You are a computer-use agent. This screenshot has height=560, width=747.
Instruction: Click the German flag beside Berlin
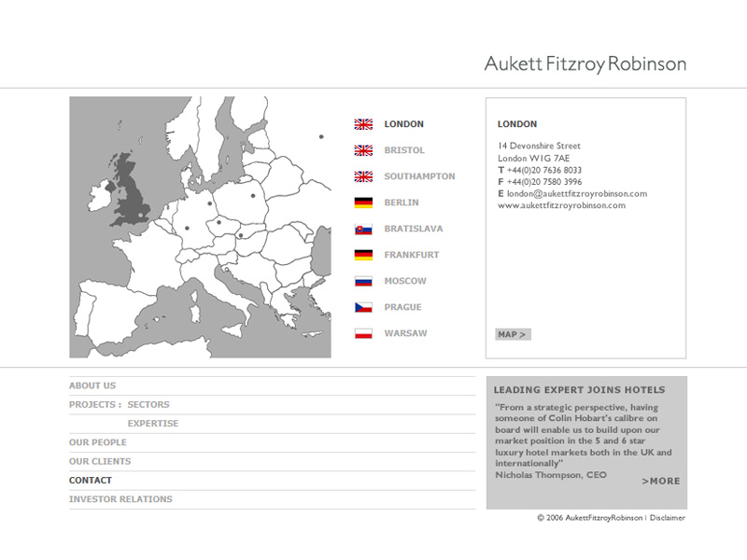[363, 203]
